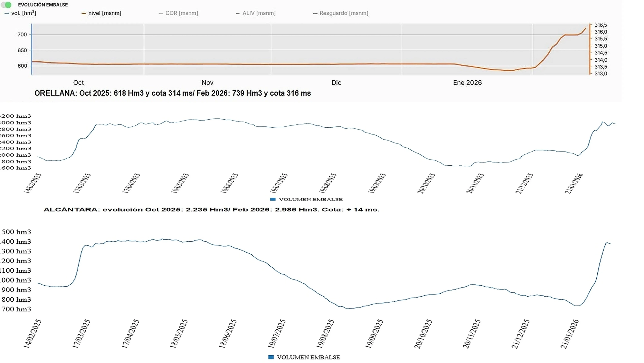Viewport: 644px width, 363px height.
Task: Click the Oct label on the Orellana chart
Action: (x=79, y=83)
